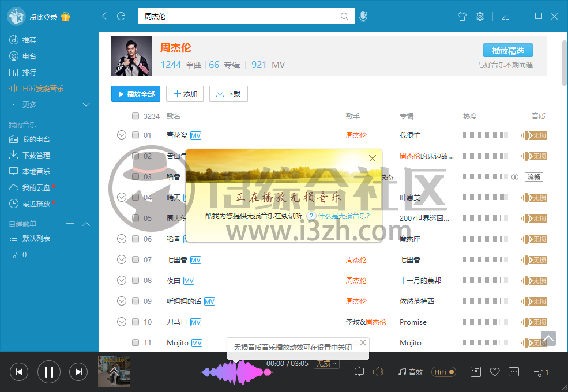Click the search magnifier icon
The height and width of the screenshot is (392, 568).
tap(344, 16)
